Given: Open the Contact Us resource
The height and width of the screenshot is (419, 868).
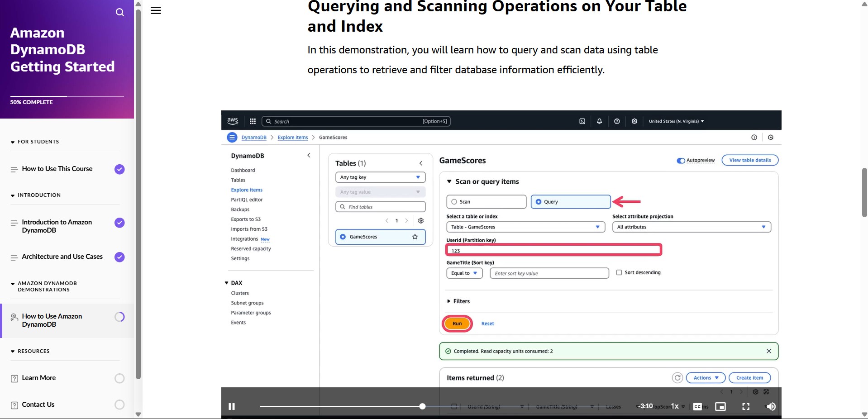Looking at the screenshot, I should click(x=38, y=405).
